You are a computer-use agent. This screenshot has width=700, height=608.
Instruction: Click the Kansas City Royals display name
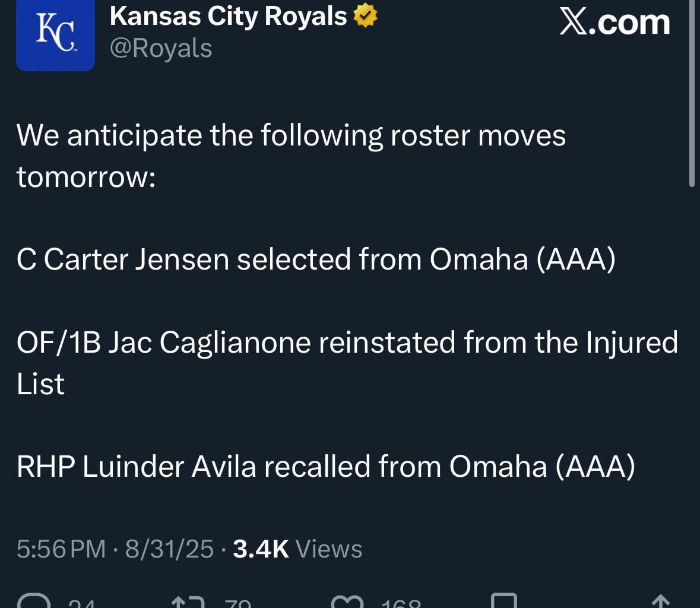point(227,16)
